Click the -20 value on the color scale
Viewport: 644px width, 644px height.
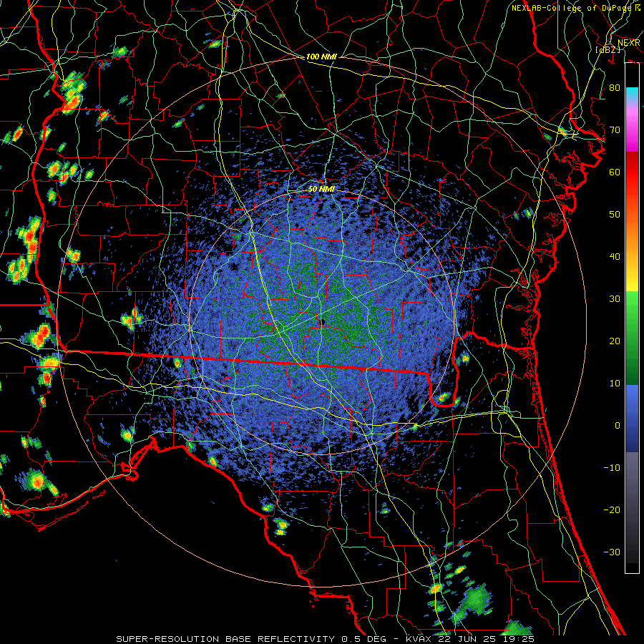[612, 510]
